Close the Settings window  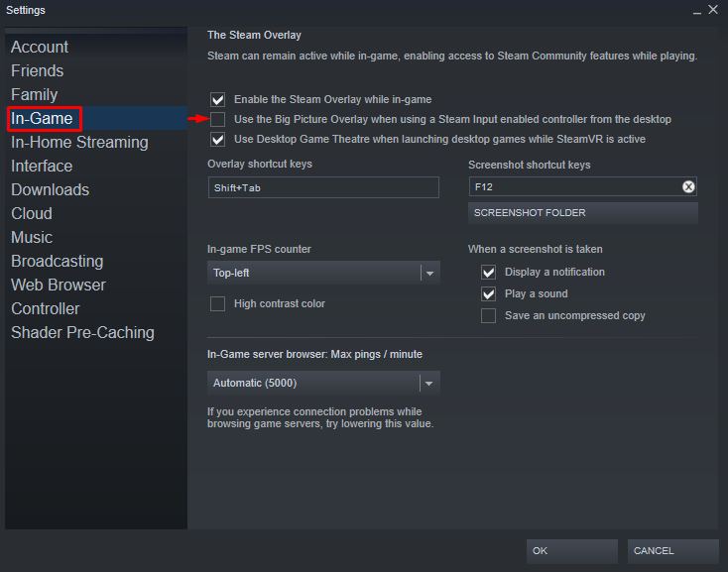coord(712,10)
